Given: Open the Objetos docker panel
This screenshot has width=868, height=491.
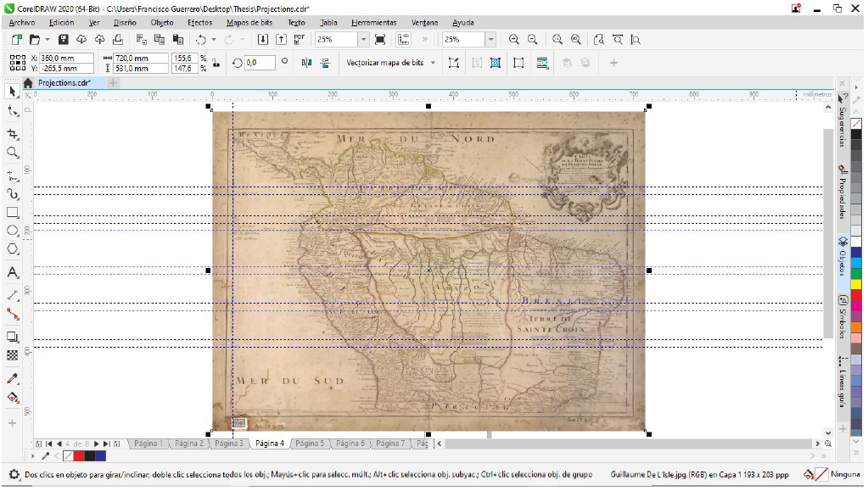Looking at the screenshot, I should 843,256.
